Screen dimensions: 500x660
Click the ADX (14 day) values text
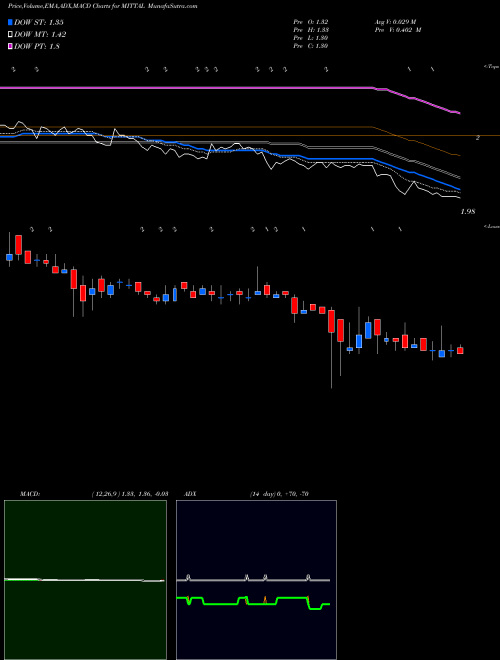[x=278, y=494]
